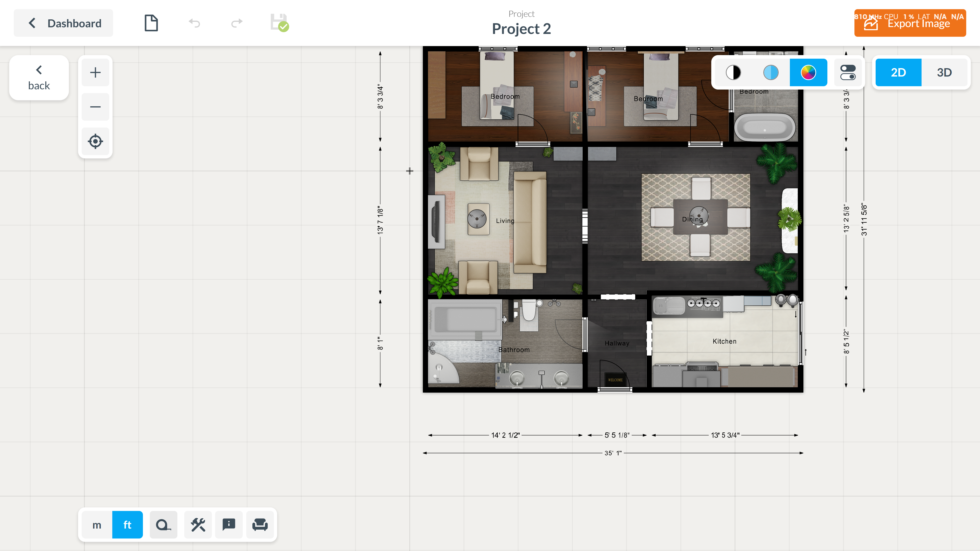Click the 35' 1" total width dimension
Screen dimensions: 980x551
(613, 453)
